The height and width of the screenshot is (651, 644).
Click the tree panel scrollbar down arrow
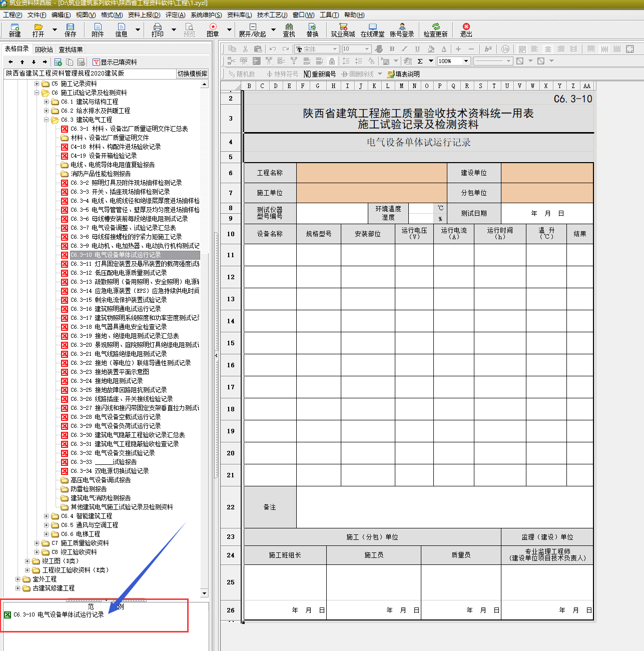click(x=204, y=593)
